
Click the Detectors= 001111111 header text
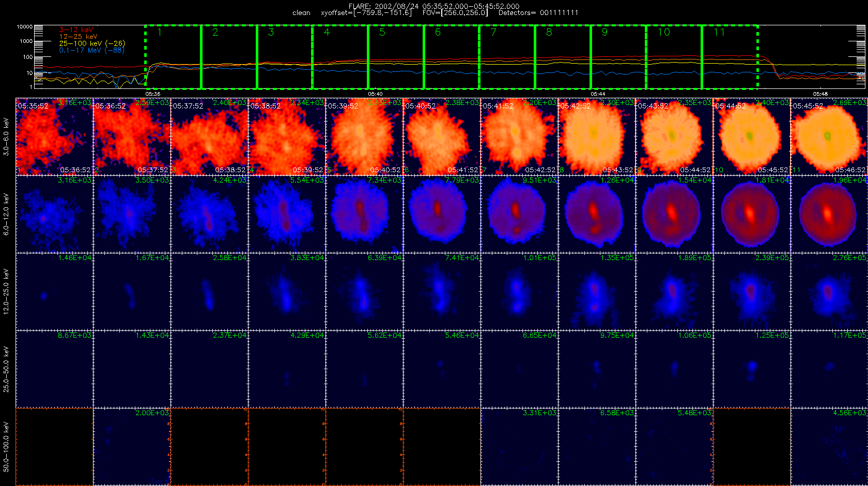[x=538, y=13]
